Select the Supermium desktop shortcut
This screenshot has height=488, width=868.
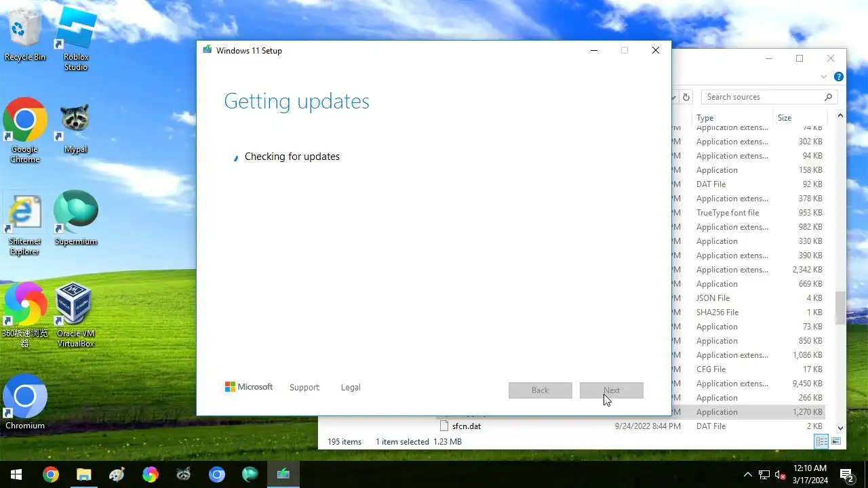(76, 218)
